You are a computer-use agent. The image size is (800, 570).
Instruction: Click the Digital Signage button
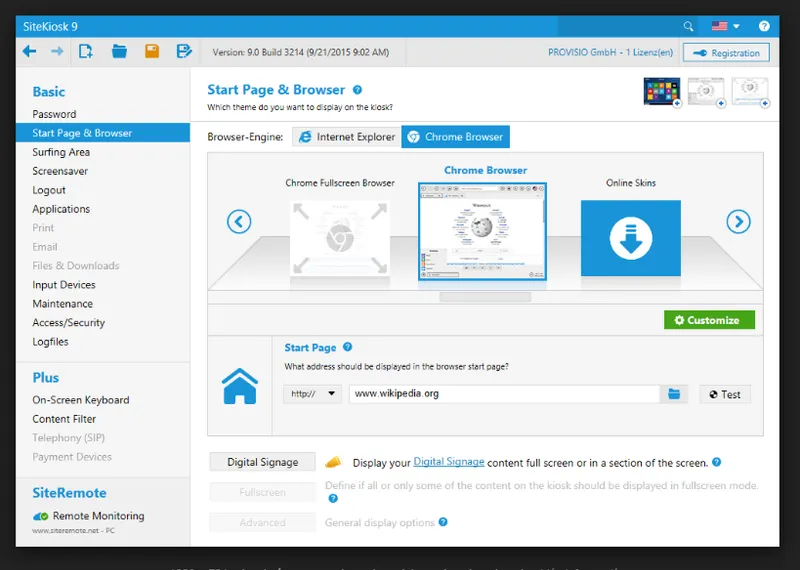tap(262, 462)
